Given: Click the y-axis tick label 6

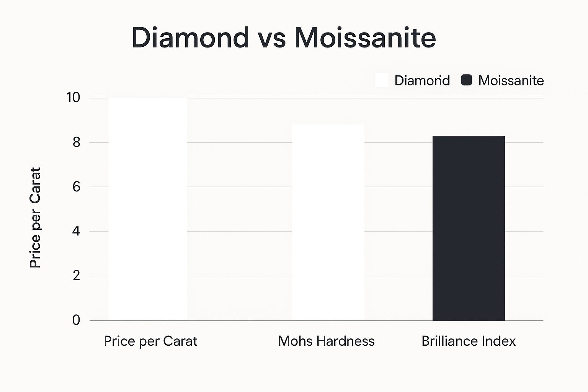Looking at the screenshot, I should coord(76,187).
